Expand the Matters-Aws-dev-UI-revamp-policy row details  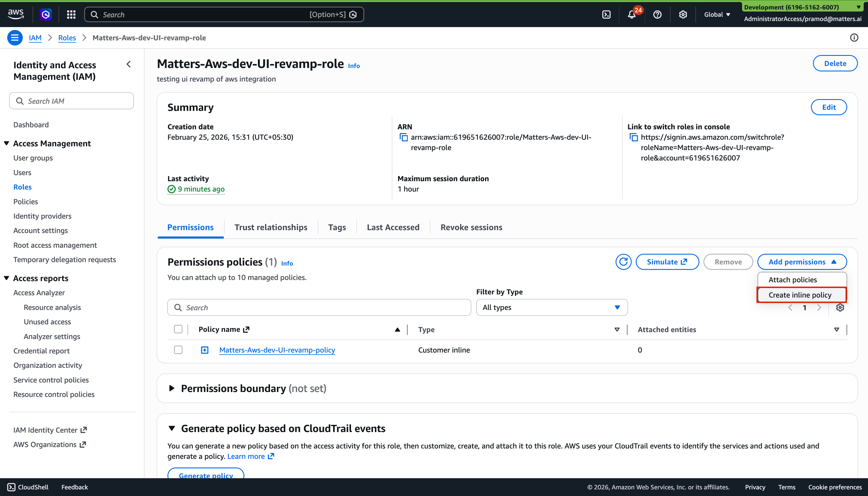(x=205, y=350)
